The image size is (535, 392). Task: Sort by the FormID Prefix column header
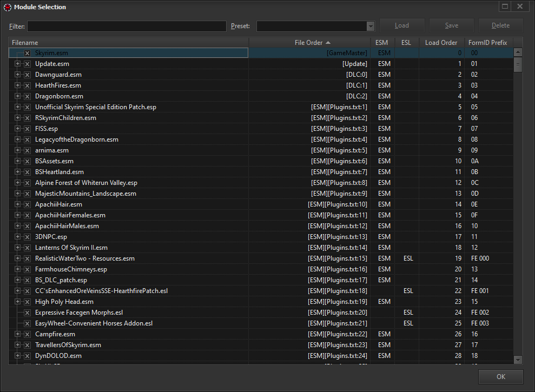pyautogui.click(x=488, y=43)
